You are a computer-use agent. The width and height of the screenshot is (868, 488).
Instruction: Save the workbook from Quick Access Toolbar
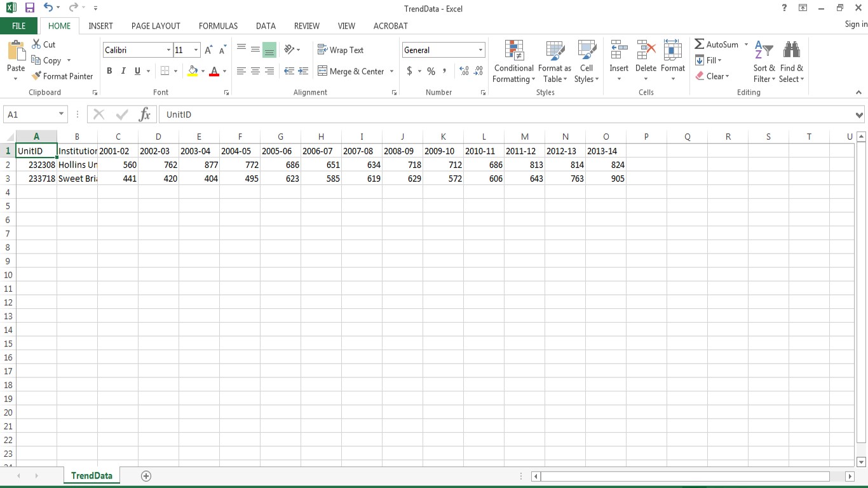point(30,8)
